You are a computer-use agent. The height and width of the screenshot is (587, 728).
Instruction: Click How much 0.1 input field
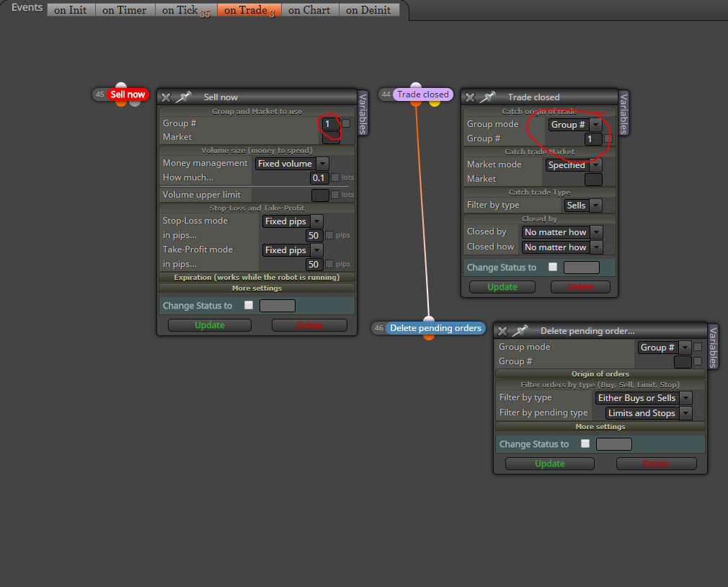(319, 177)
